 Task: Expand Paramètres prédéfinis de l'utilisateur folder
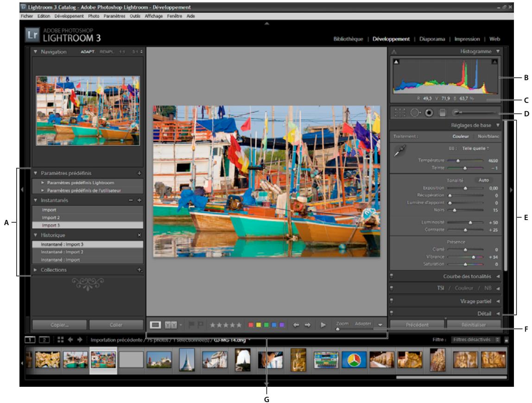(43, 190)
